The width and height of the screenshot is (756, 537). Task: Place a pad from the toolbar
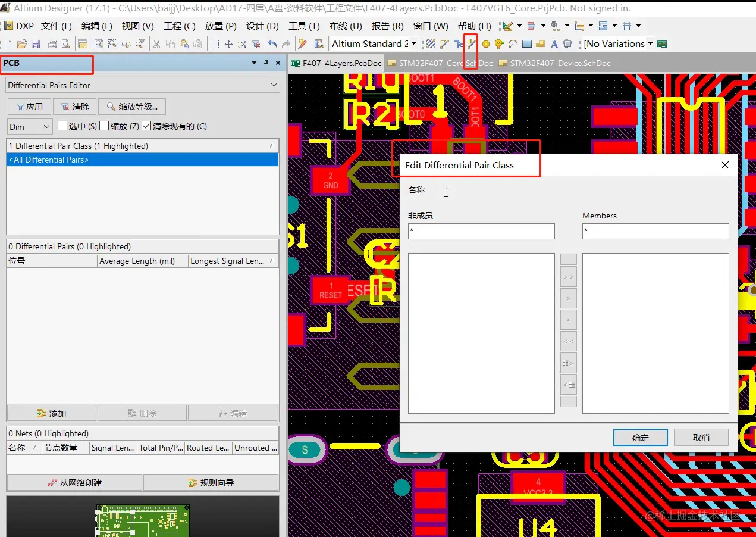point(486,44)
